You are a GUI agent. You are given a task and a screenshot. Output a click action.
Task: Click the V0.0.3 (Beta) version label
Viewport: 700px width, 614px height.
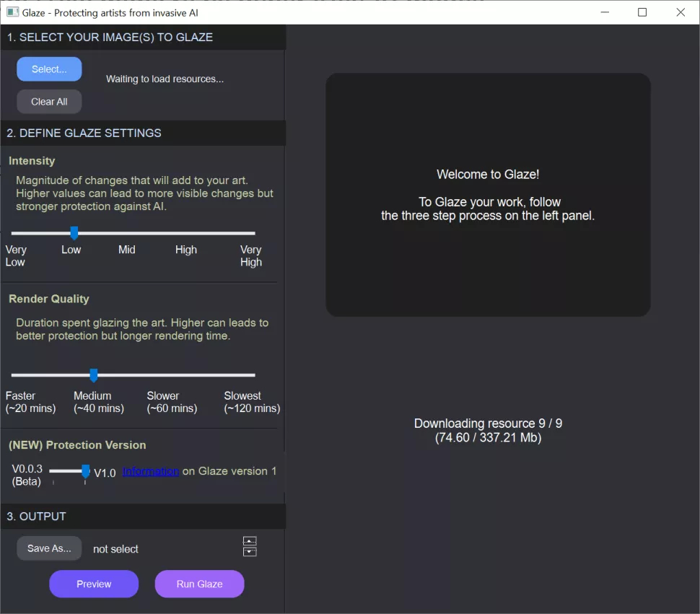27,475
